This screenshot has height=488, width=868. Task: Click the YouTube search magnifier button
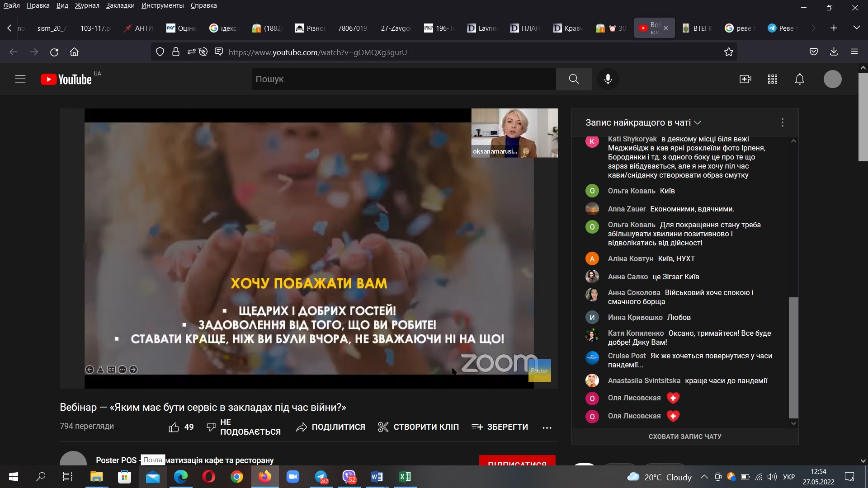coord(574,79)
